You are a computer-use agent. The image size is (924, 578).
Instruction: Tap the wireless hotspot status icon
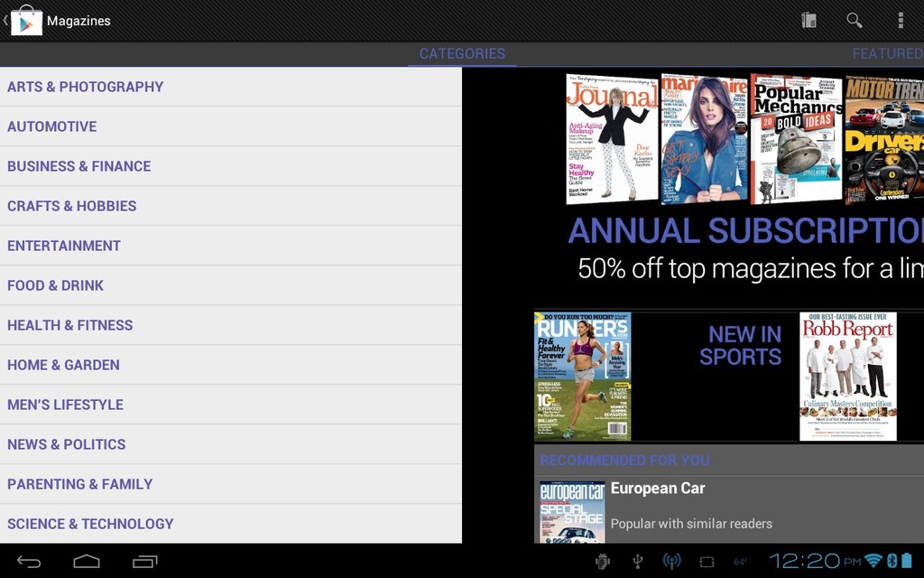[x=671, y=562]
